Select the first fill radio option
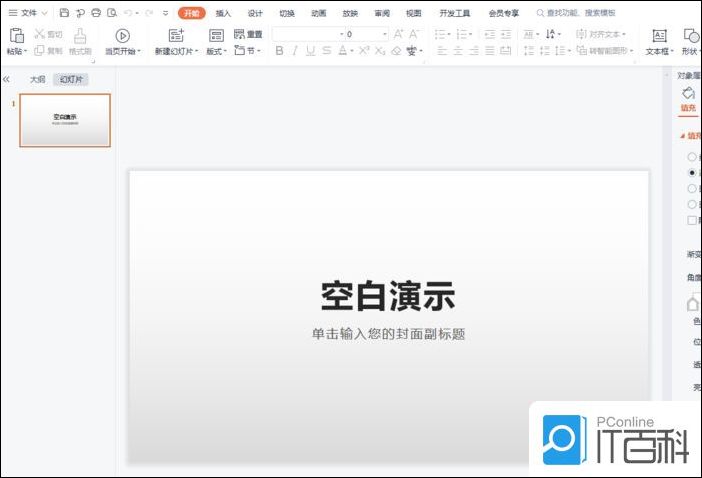This screenshot has height=478, width=702. tap(692, 157)
